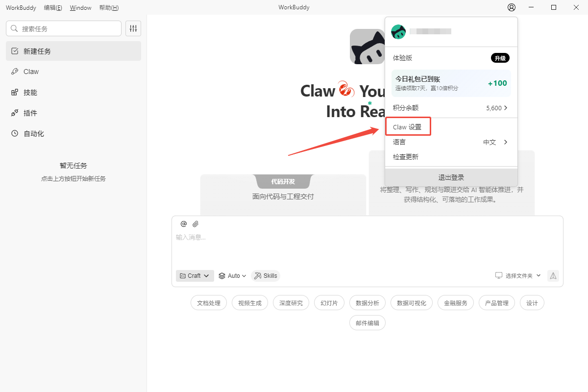Viewport: 588px width, 392px height.
Task: Click the 面向代码与工程交付 description text
Action: 283,196
